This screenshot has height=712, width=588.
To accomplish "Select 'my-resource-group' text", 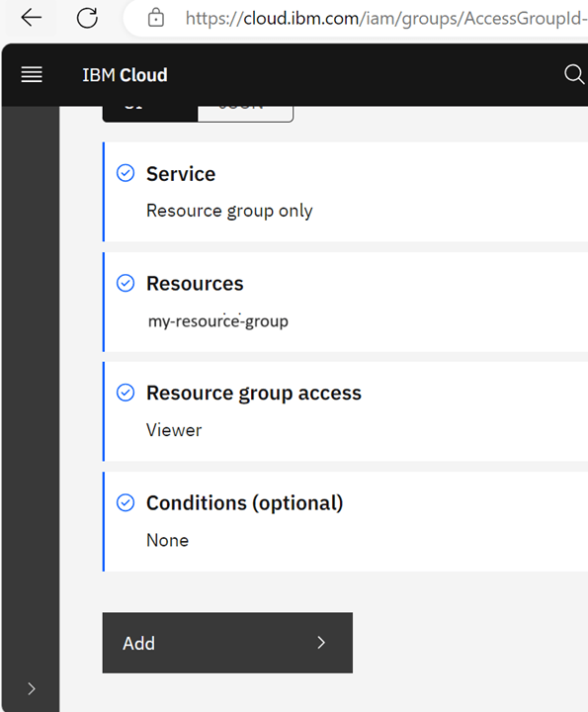I will (218, 321).
